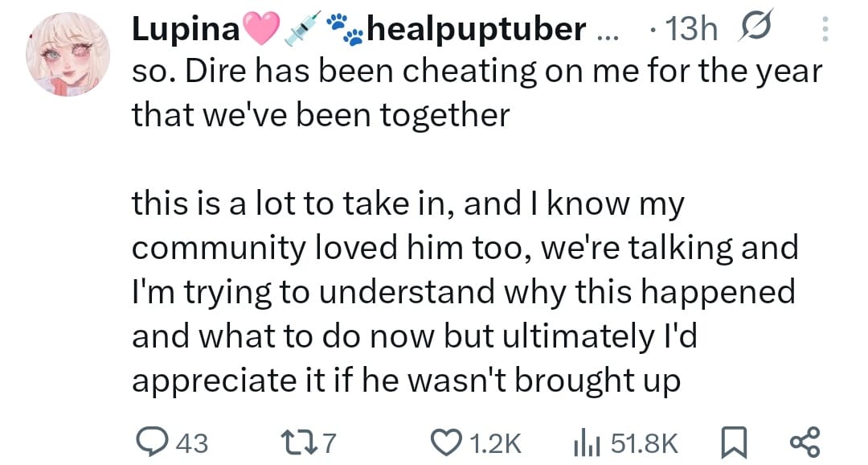Click the healpuptuber name text
868x465 pixels.
coord(477,30)
